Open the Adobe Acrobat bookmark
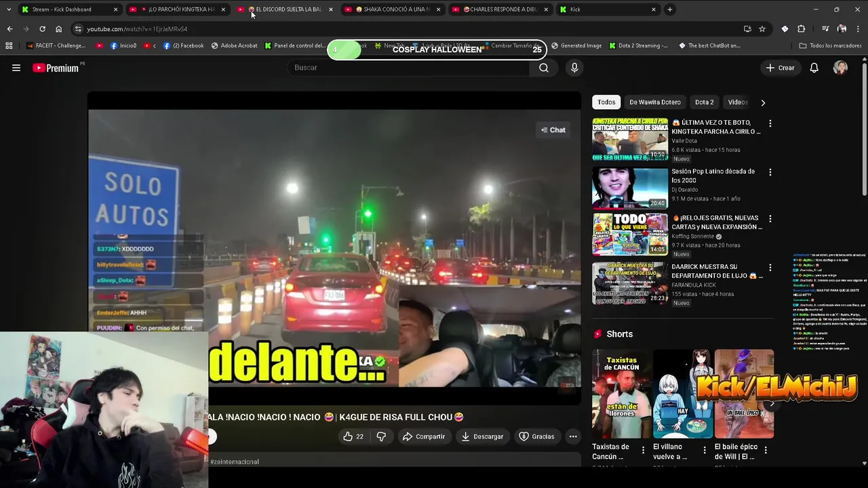 (234, 46)
